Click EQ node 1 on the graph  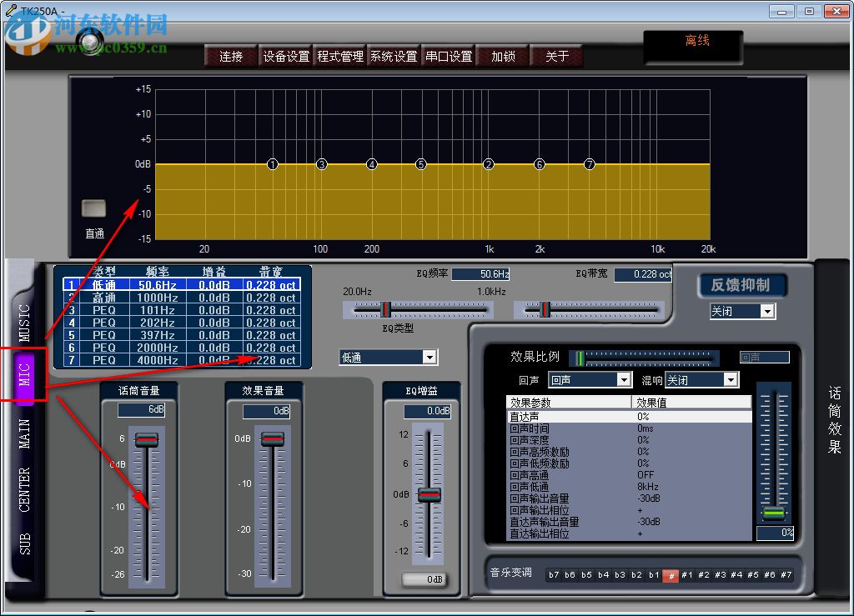273,164
